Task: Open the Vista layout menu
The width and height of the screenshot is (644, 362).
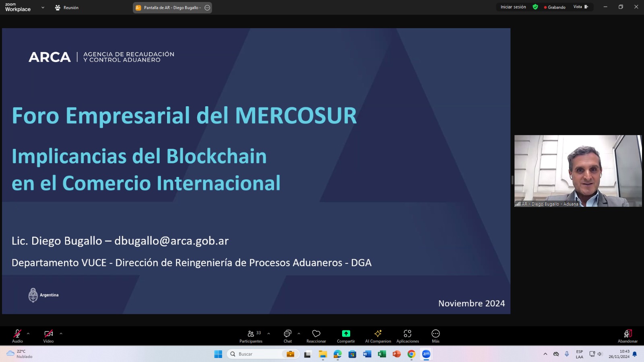Action: [x=581, y=7]
